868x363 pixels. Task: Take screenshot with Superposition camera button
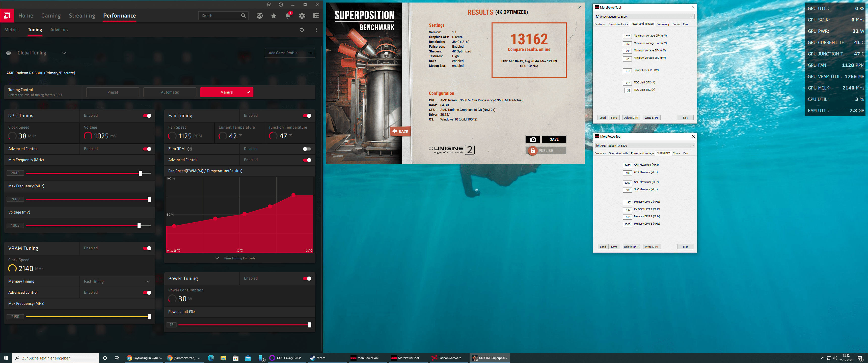click(533, 139)
